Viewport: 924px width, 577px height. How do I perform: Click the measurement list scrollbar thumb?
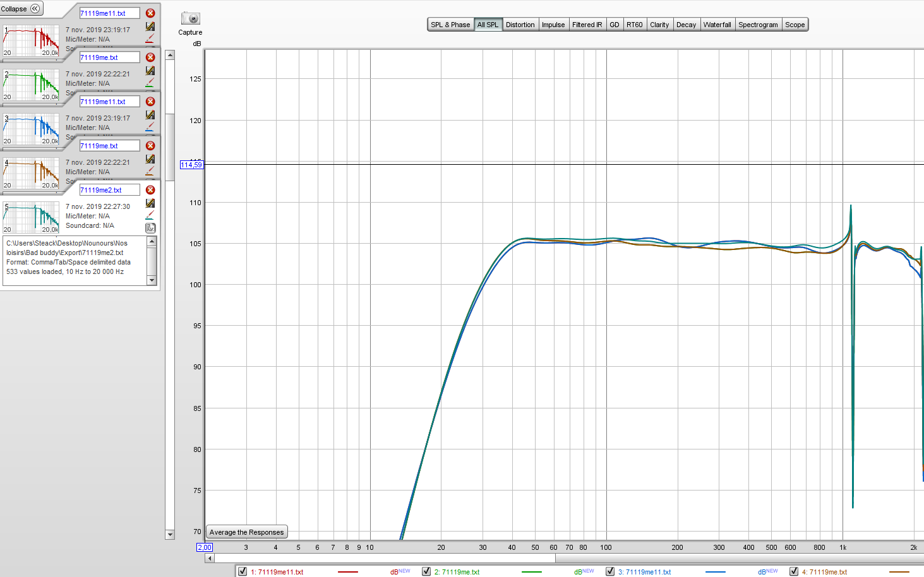click(x=170, y=146)
